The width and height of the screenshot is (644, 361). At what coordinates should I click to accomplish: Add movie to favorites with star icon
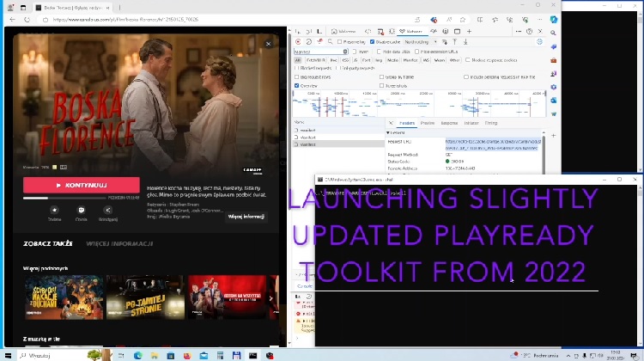[x=54, y=210]
